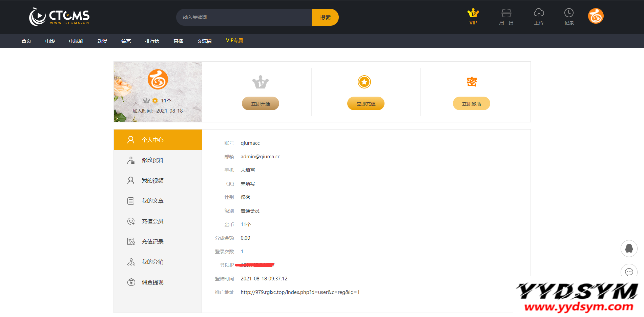Click the orange 搜索 search button
This screenshot has height=317, width=644.
click(x=325, y=17)
